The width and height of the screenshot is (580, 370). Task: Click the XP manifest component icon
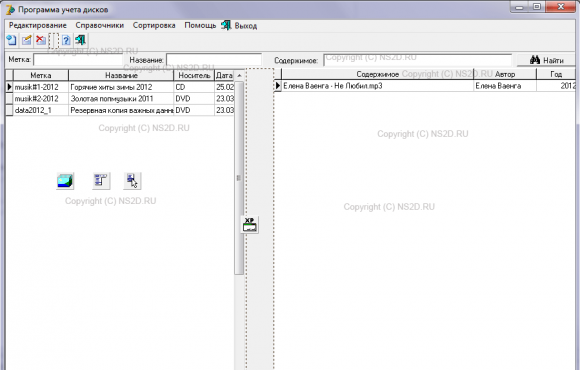click(x=250, y=225)
